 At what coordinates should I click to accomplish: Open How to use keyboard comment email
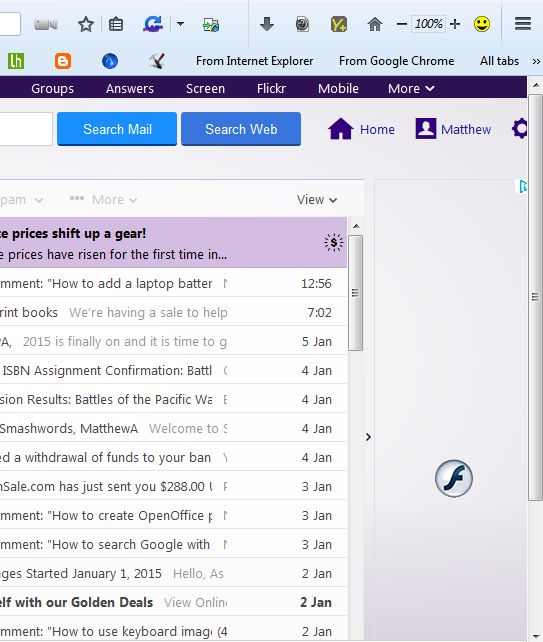click(x=173, y=630)
